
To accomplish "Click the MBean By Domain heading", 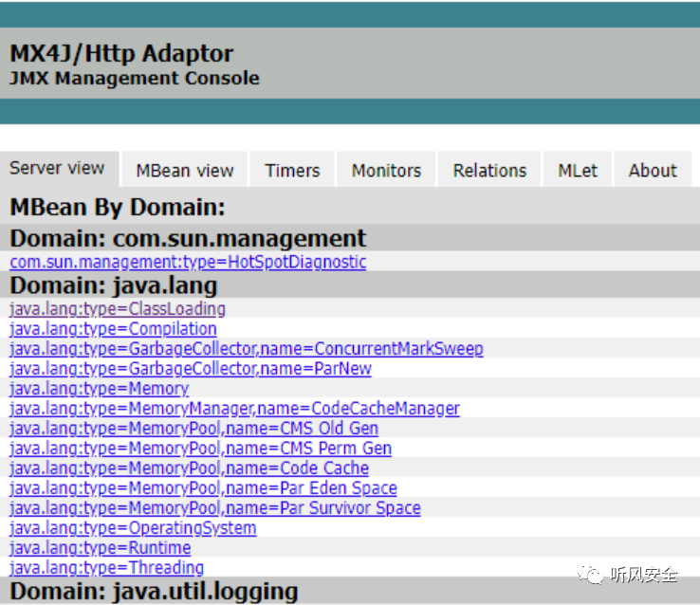I will click(118, 207).
